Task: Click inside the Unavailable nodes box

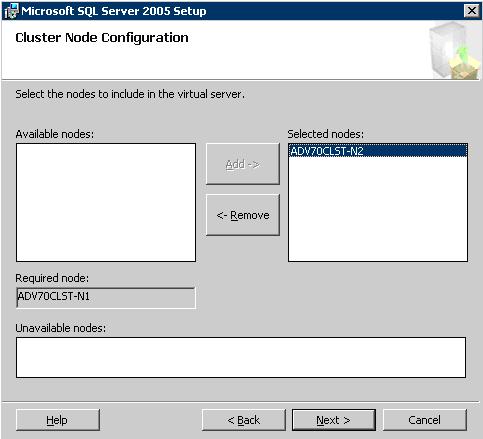Action: pos(241,357)
